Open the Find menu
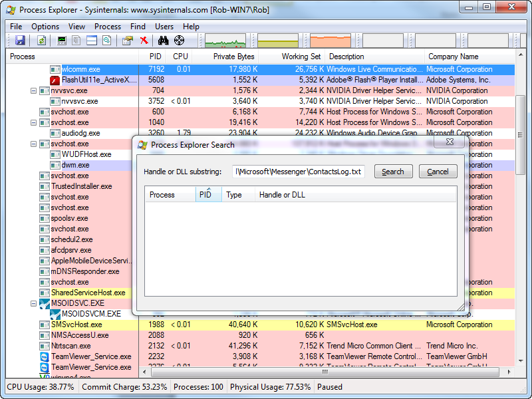532x399 pixels. 138,27
